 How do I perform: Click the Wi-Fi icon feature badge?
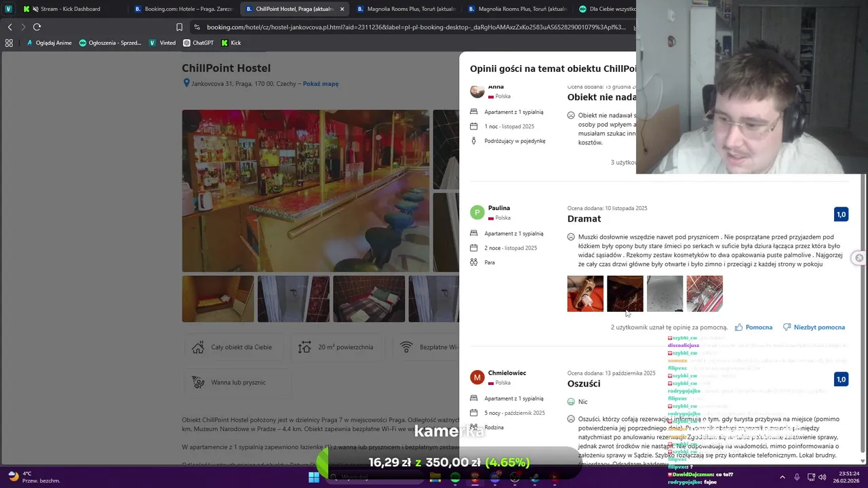pyautogui.click(x=406, y=347)
